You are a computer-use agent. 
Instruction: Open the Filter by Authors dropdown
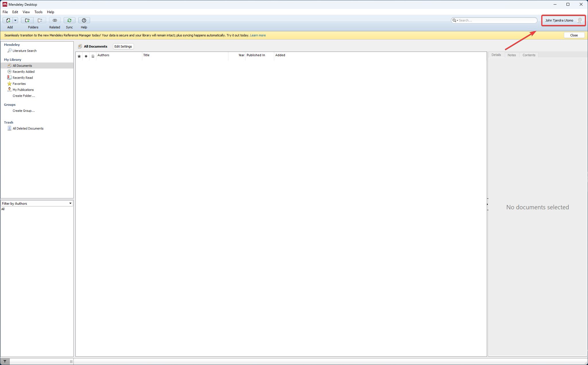tap(37, 203)
